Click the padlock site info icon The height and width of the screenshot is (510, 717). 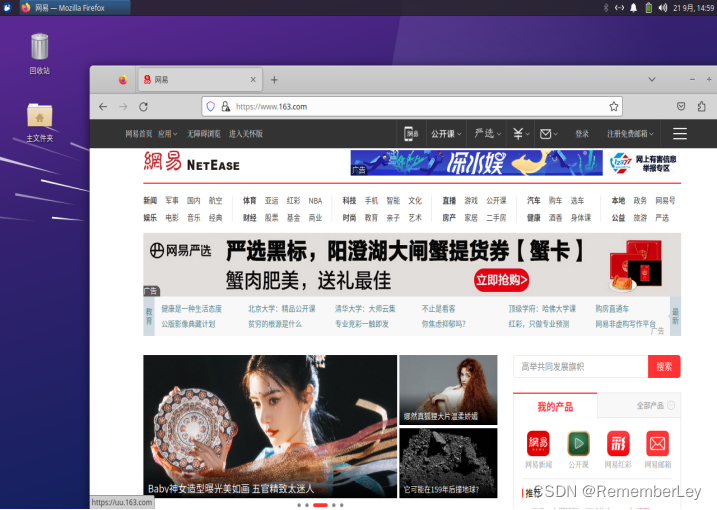[225, 107]
